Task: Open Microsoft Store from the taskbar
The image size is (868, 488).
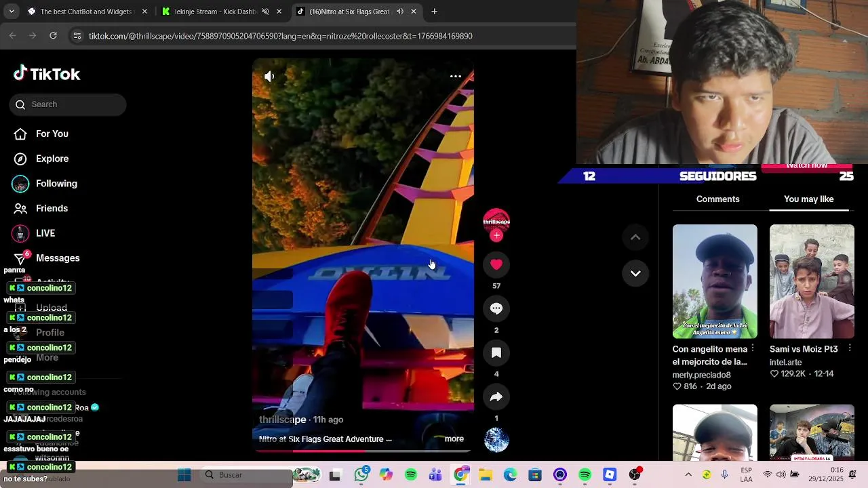Action: click(535, 475)
